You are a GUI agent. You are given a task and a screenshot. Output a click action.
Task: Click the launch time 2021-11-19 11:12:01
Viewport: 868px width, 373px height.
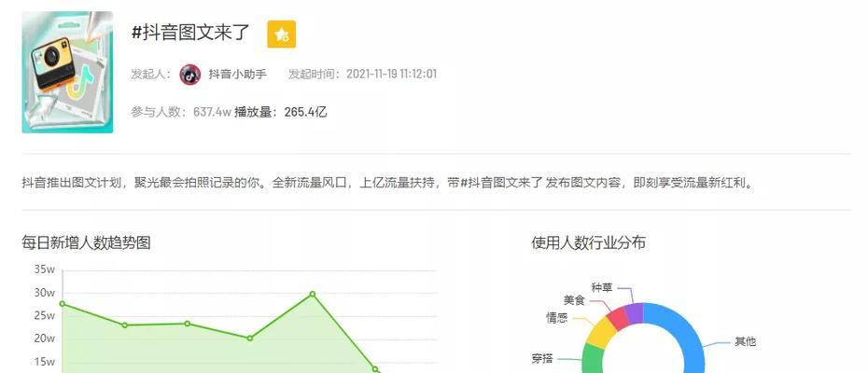pos(391,75)
